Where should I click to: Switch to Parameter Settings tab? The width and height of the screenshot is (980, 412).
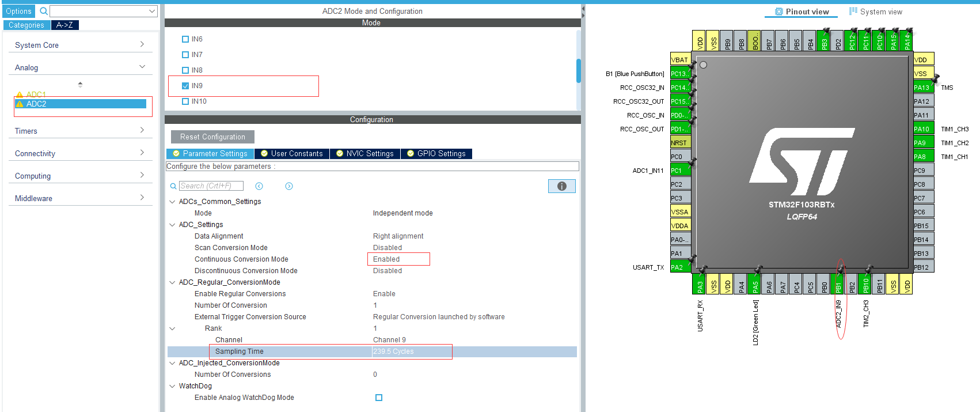pos(210,154)
